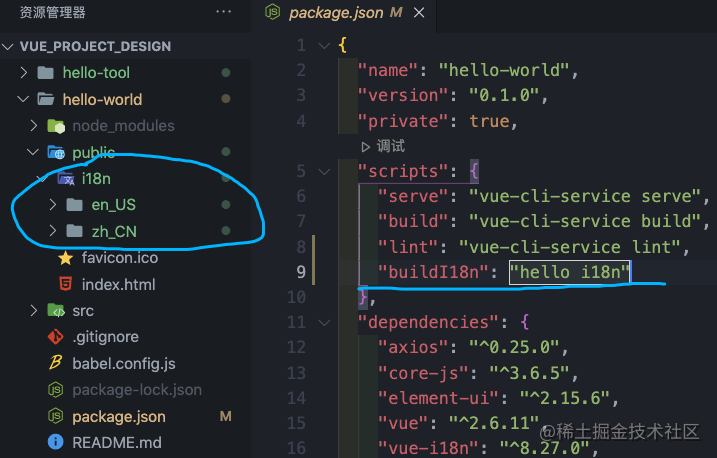Viewport: 717px width, 458px height.
Task: Click the HTML5 icon beside index.html
Action: coord(66,284)
